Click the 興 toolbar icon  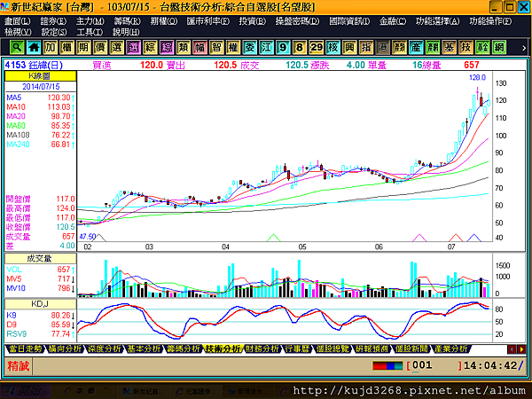349,47
